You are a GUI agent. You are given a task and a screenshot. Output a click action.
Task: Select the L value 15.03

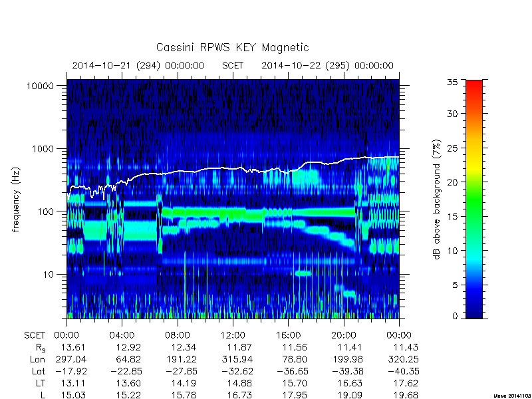coord(73,395)
